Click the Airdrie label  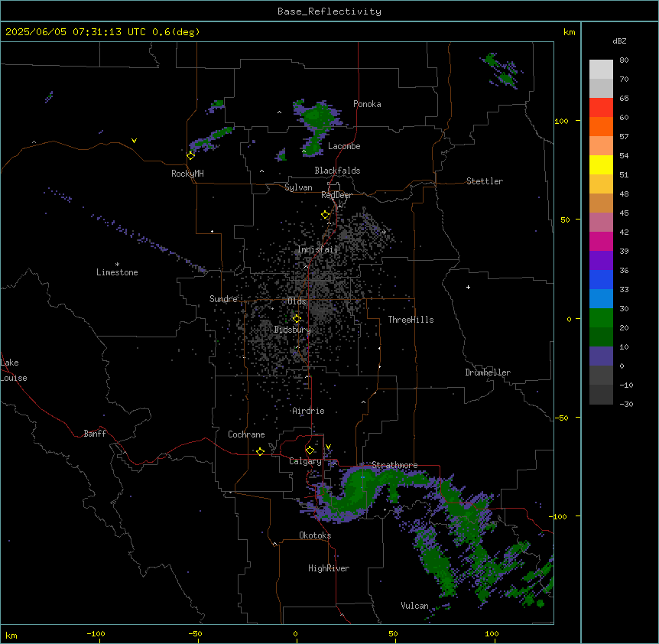tap(308, 411)
